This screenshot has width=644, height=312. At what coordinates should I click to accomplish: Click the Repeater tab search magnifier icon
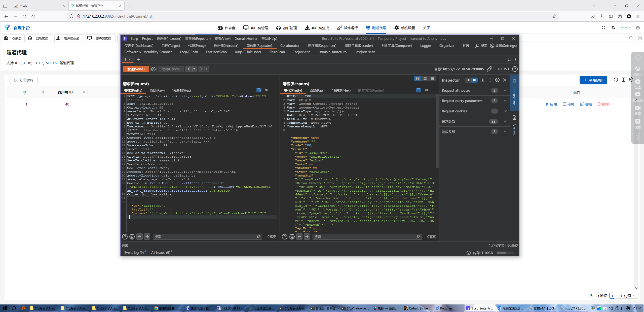point(509,59)
